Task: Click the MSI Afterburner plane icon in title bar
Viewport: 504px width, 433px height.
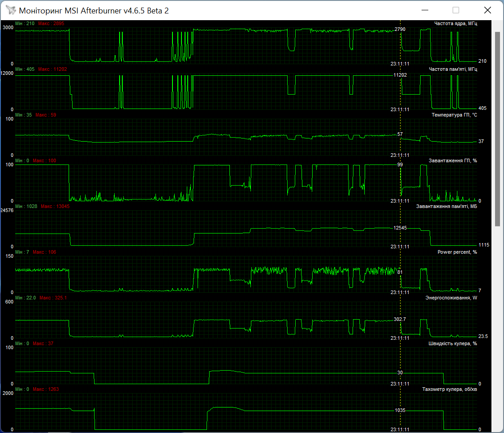Action: 11,10
